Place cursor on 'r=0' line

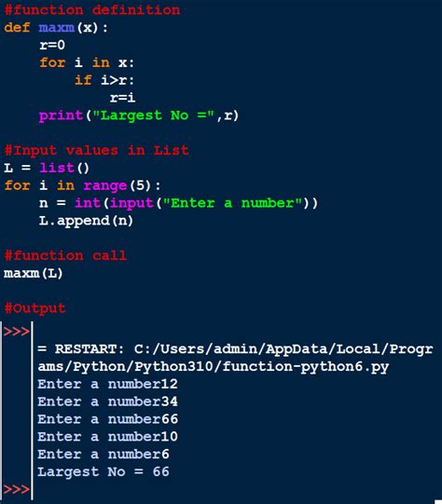pyautogui.click(x=52, y=45)
